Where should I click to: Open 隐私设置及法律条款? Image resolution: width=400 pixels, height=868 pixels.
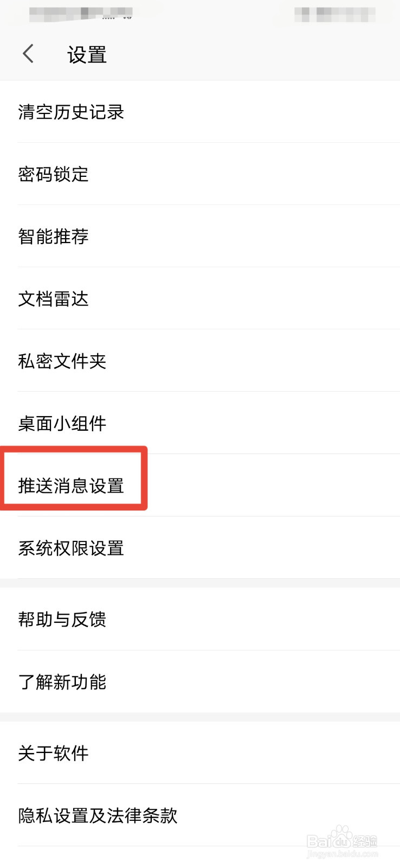tap(200, 815)
